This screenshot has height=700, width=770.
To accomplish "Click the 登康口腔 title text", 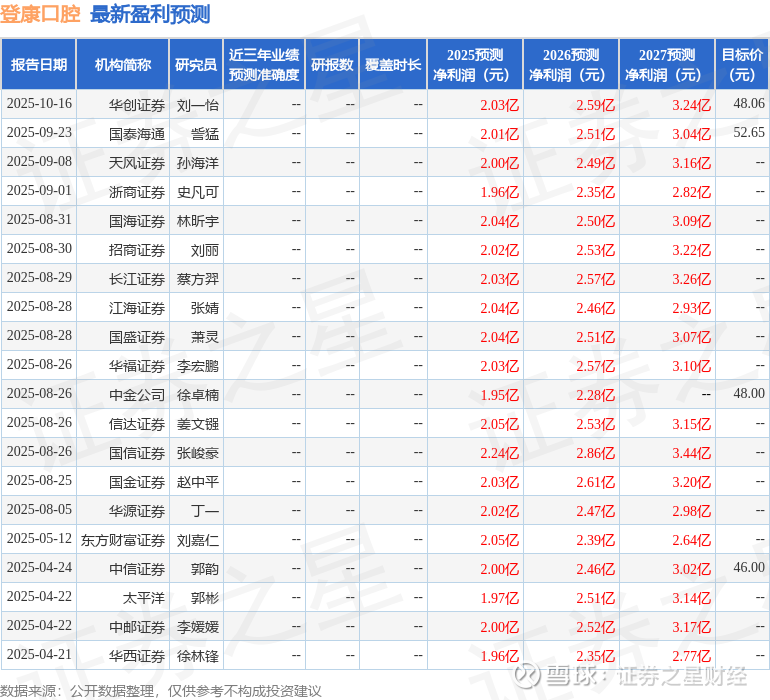I will [40, 14].
